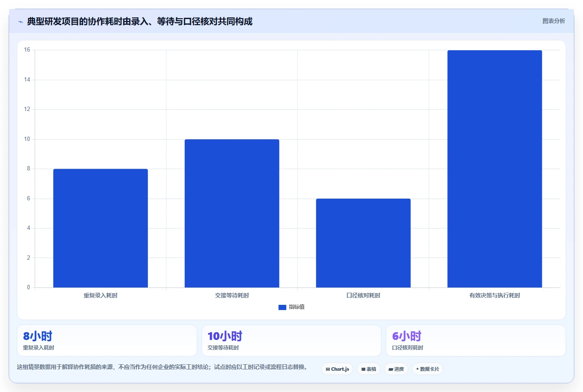The height and width of the screenshot is (392, 583).
Task: Click the icon inside the Chart.js chip
Action: pos(328,369)
